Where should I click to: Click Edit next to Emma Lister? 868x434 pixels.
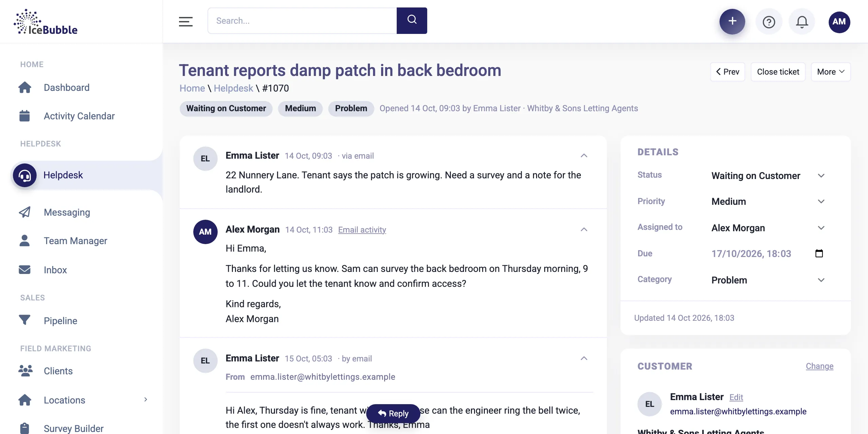[736, 397]
